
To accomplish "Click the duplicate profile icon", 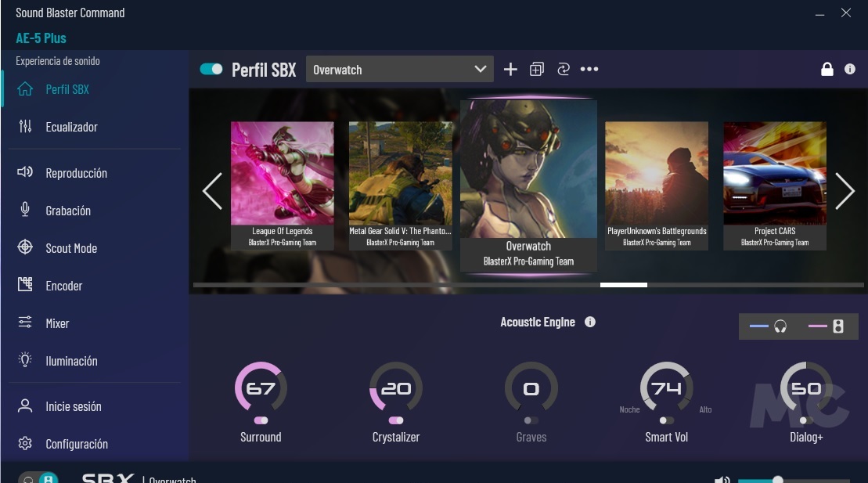I will pyautogui.click(x=536, y=70).
